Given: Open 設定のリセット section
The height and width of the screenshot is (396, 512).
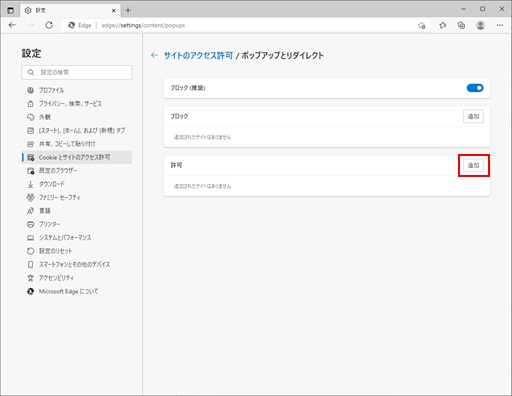Looking at the screenshot, I should pos(77,251).
